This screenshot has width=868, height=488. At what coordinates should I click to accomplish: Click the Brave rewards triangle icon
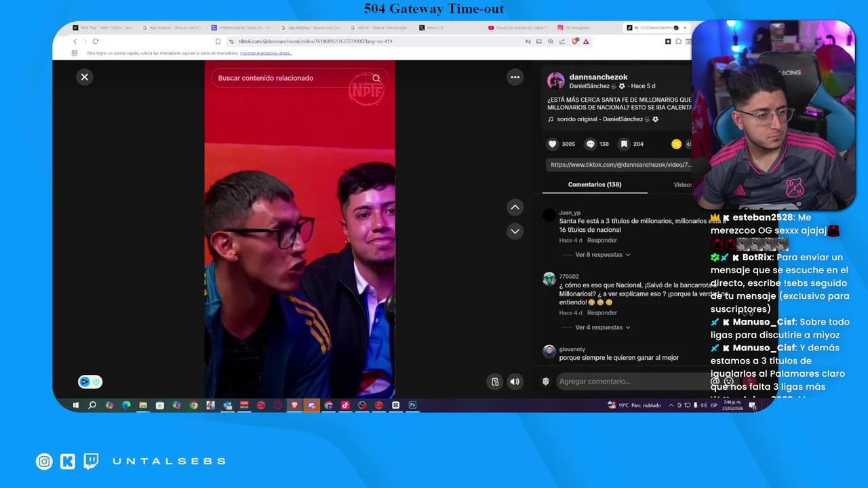click(586, 41)
